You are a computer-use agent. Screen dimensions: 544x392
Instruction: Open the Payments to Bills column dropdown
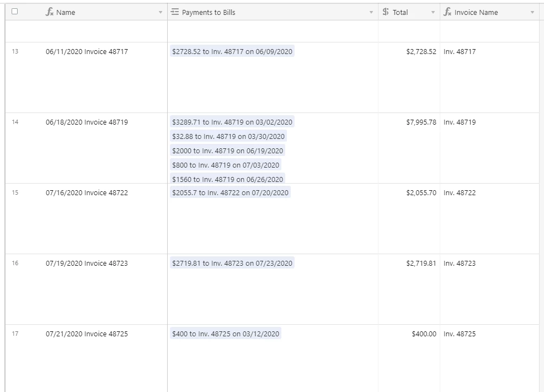[x=371, y=13]
